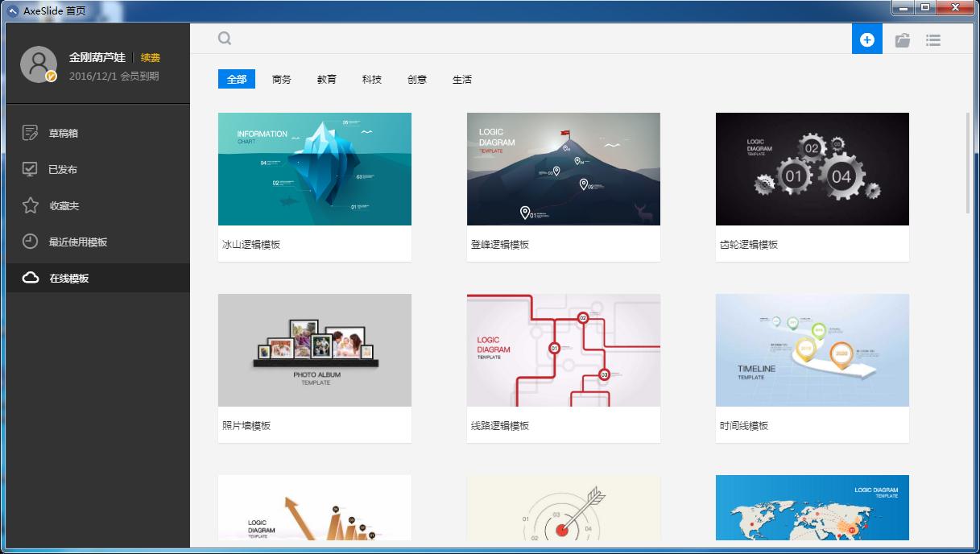Click the recent templates clock icon

pos(31,242)
